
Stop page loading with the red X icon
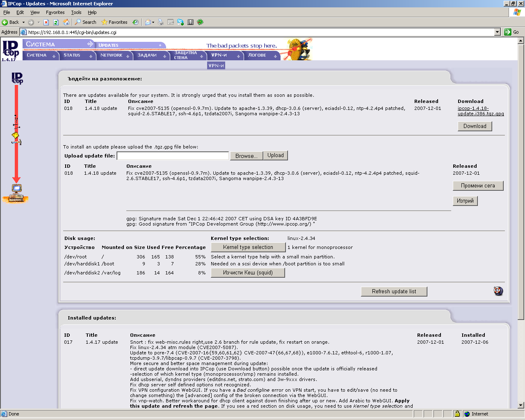pyautogui.click(x=46, y=22)
